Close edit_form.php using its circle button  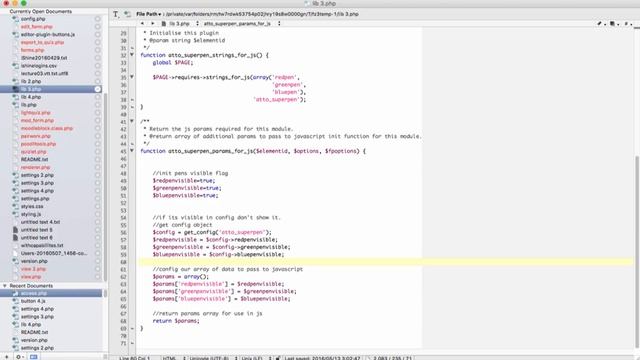click(x=98, y=27)
